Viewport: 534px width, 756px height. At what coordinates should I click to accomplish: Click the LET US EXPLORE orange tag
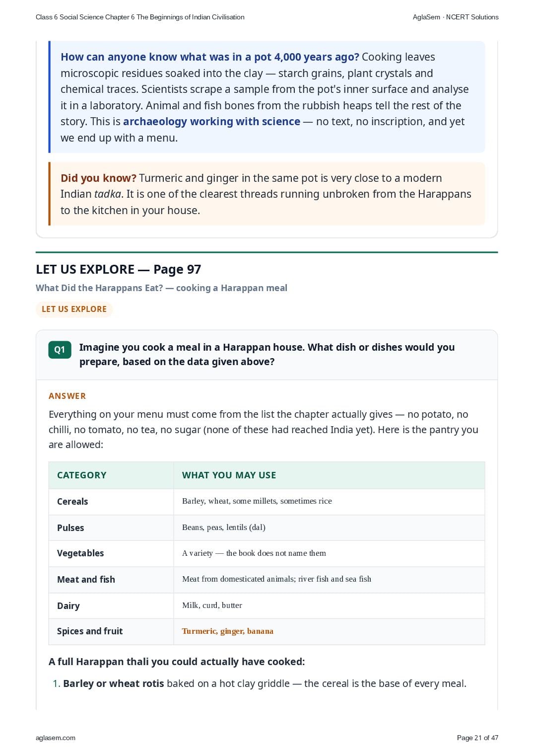[x=74, y=309]
